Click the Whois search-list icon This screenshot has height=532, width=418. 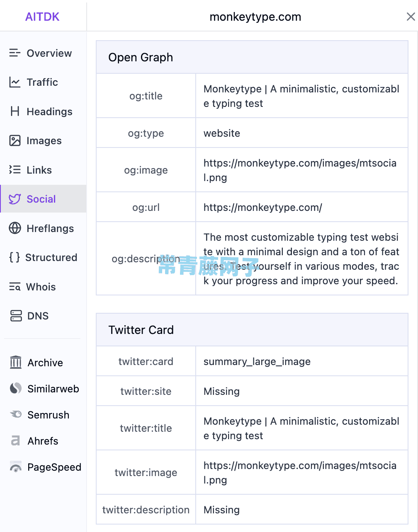pos(15,287)
